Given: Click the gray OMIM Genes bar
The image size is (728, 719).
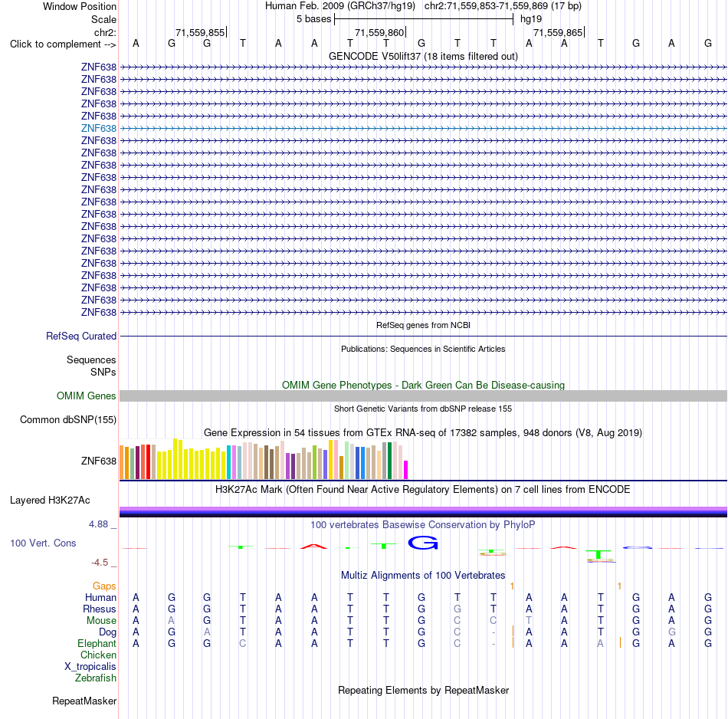Looking at the screenshot, I should point(423,396).
